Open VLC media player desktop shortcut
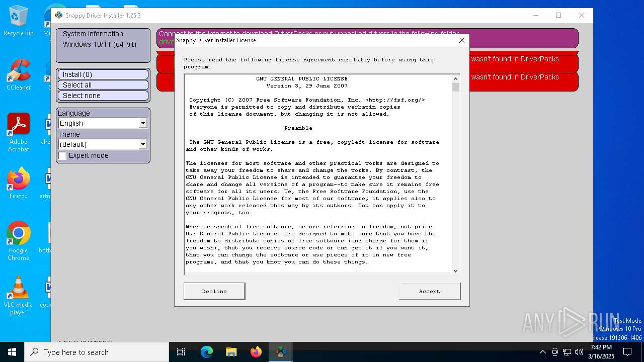The height and width of the screenshot is (362, 644). point(19,295)
